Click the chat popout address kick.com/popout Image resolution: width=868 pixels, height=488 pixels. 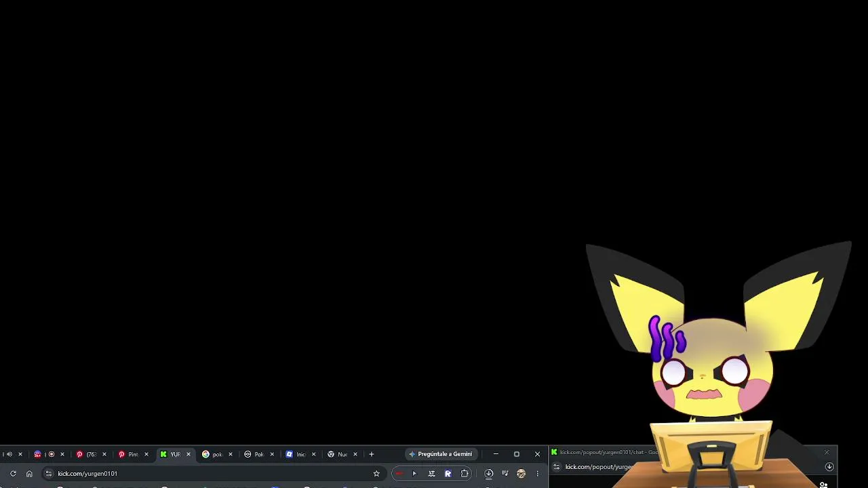pos(599,467)
